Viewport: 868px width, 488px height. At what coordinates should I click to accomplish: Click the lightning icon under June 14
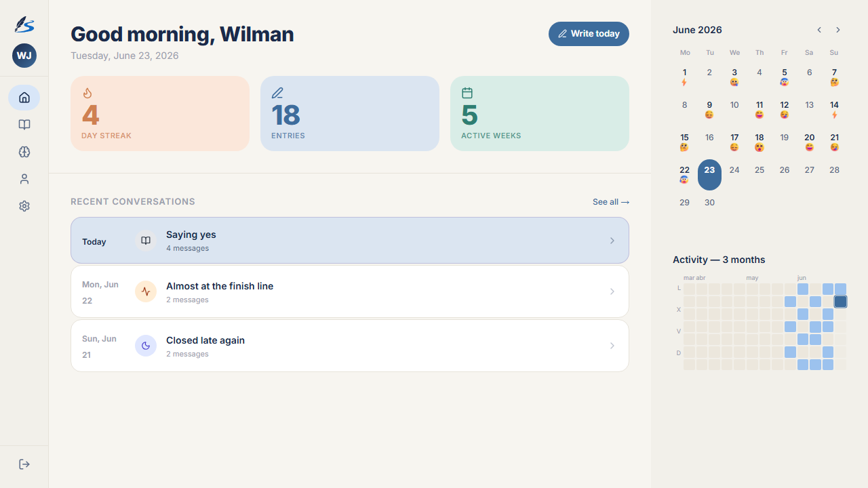click(x=834, y=115)
